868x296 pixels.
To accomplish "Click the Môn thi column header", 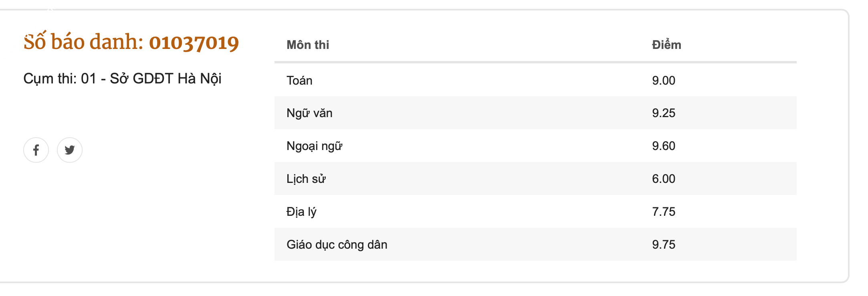I will [x=308, y=45].
